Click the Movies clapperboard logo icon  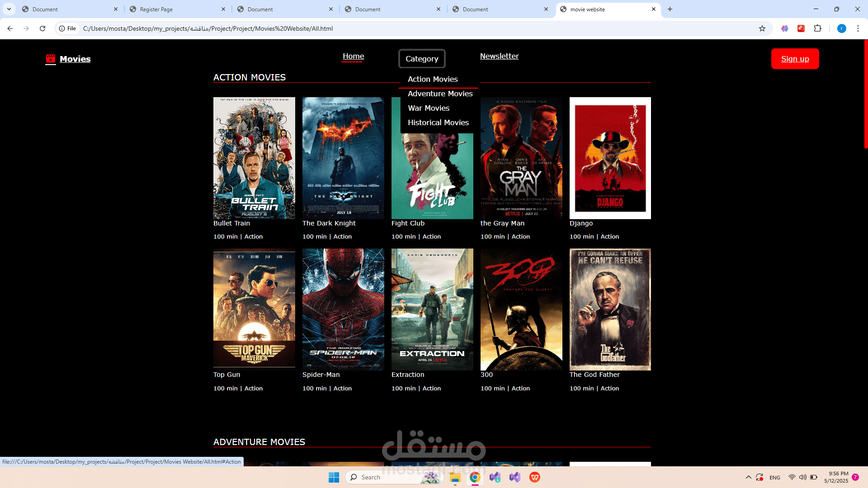(50, 59)
